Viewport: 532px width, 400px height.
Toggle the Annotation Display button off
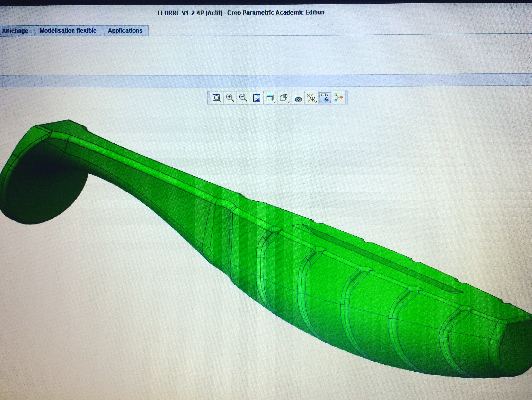325,98
